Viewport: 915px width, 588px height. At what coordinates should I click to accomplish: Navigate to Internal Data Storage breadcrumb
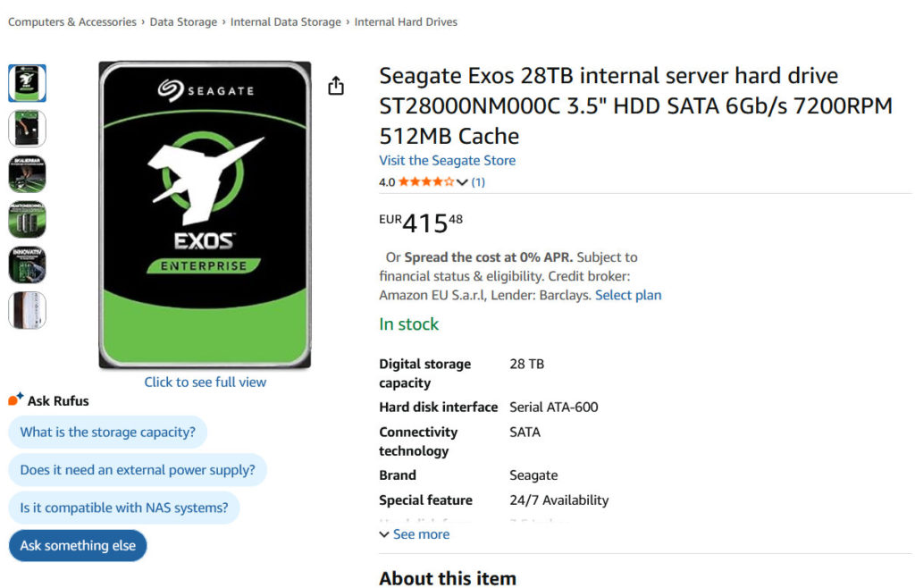pos(285,21)
